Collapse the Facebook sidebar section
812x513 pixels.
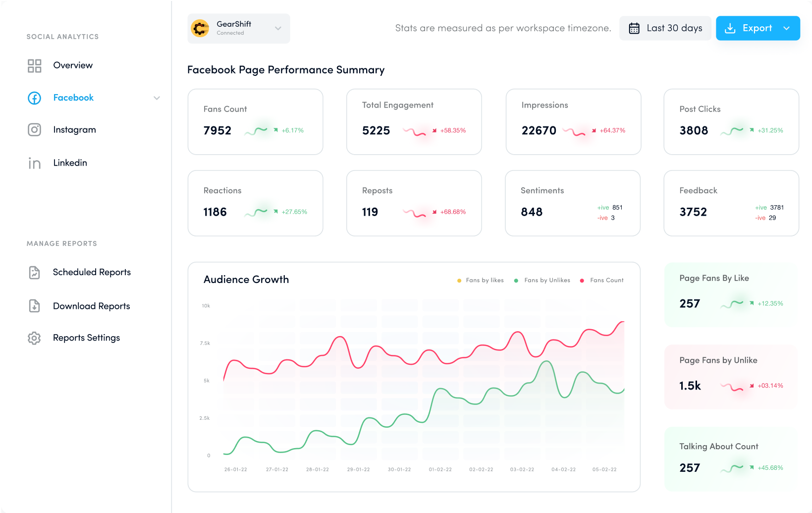157,98
